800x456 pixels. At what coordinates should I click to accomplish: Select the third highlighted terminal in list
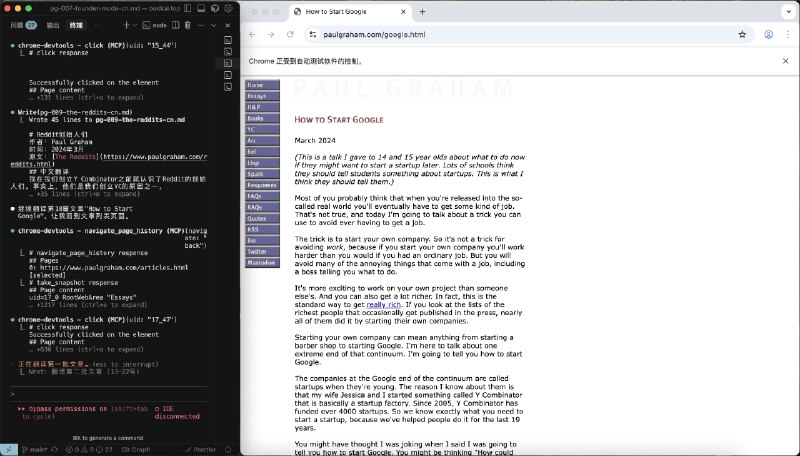pyautogui.click(x=228, y=63)
